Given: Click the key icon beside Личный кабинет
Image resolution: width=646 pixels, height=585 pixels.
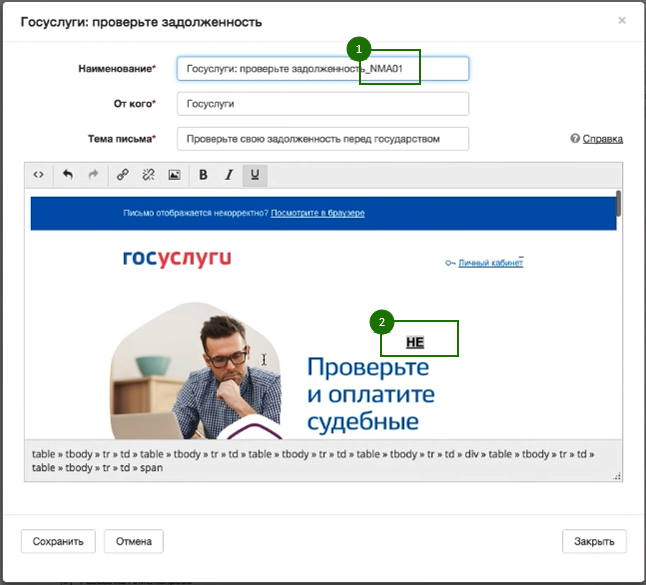Looking at the screenshot, I should coord(450,263).
